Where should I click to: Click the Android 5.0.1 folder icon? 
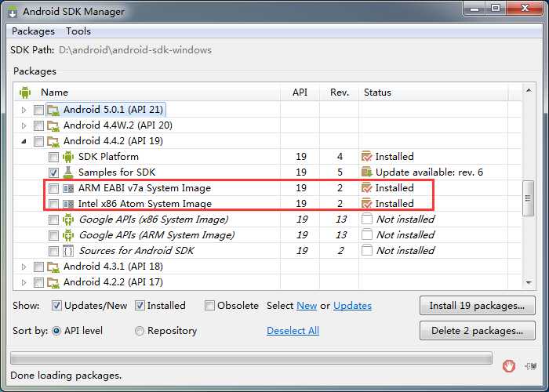pyautogui.click(x=53, y=111)
